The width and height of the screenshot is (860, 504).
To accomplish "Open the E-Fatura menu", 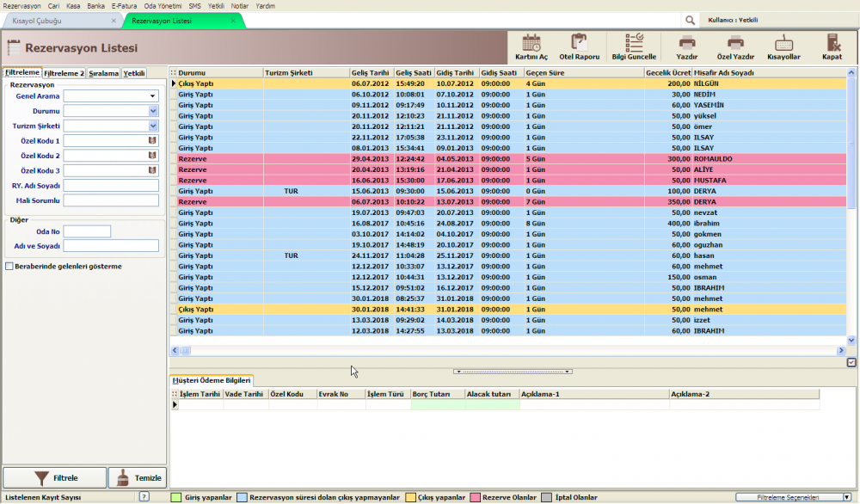I will point(124,6).
